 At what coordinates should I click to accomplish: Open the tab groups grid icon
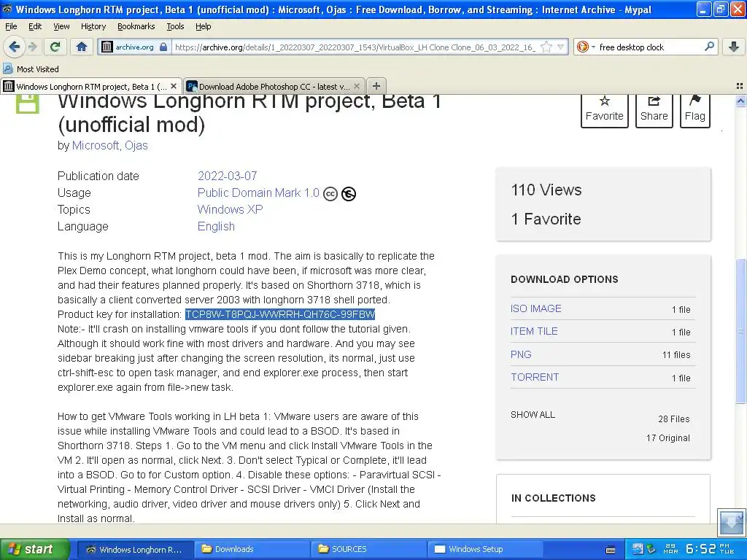click(x=740, y=86)
